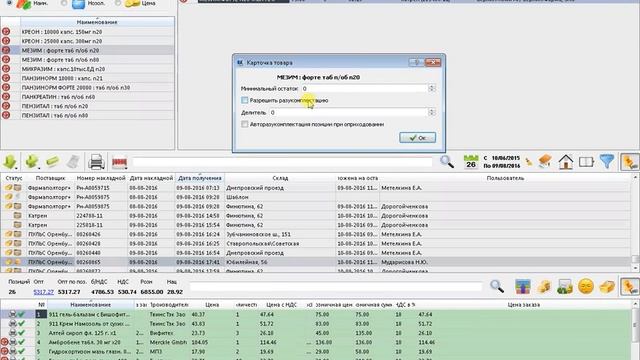Screen dimensions: 640x360
Task: Click the blue funnel filter icon
Action: 607,162
